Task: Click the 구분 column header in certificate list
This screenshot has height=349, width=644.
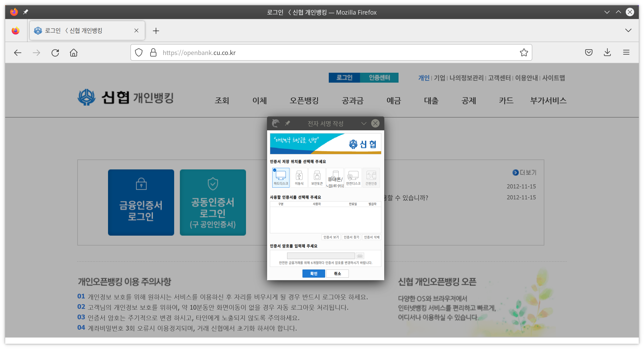Action: click(281, 204)
